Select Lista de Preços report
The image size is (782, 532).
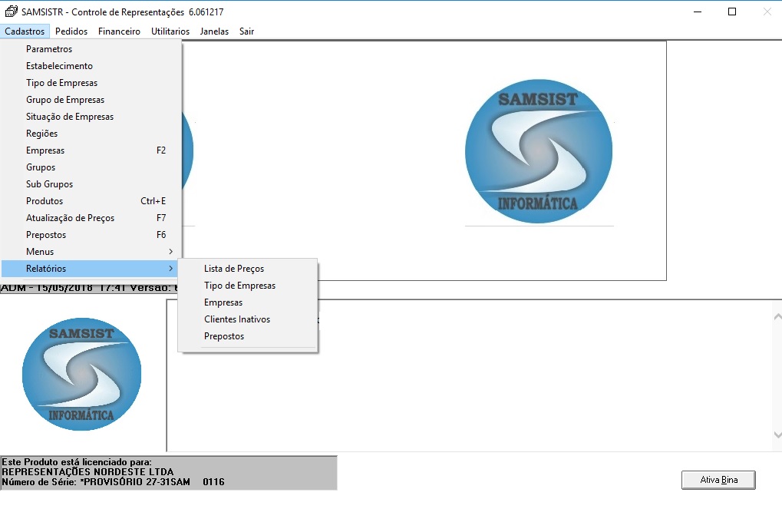point(247,269)
